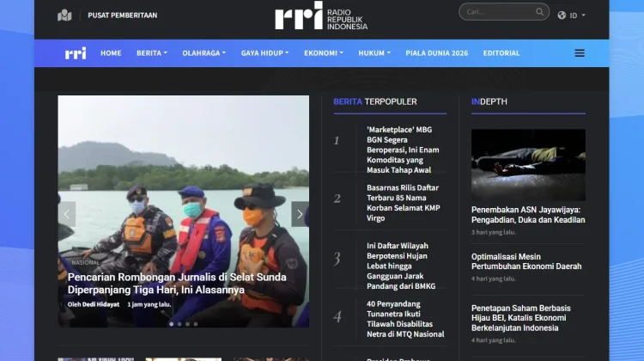This screenshot has height=361, width=644.
Task: Click the magnifier search icon
Action: coord(539,12)
